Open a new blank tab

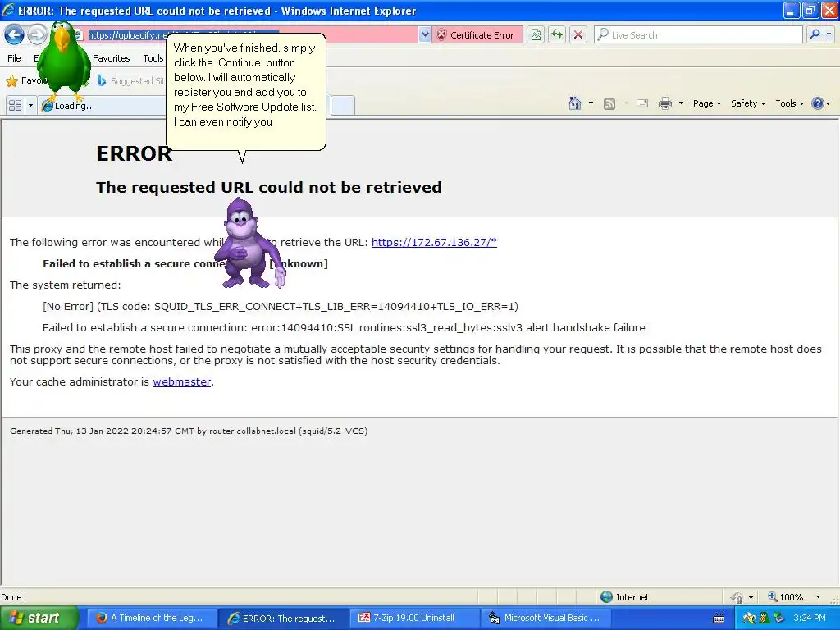pyautogui.click(x=343, y=106)
